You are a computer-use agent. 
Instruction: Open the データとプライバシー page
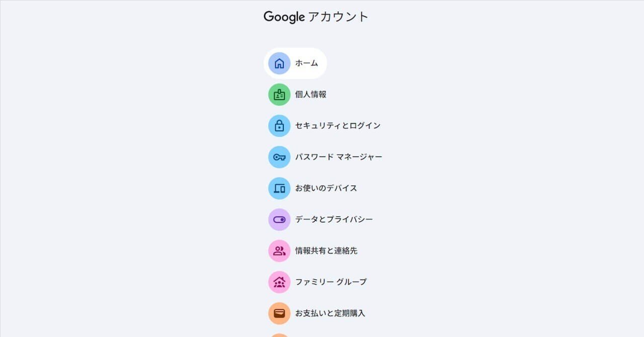point(332,219)
